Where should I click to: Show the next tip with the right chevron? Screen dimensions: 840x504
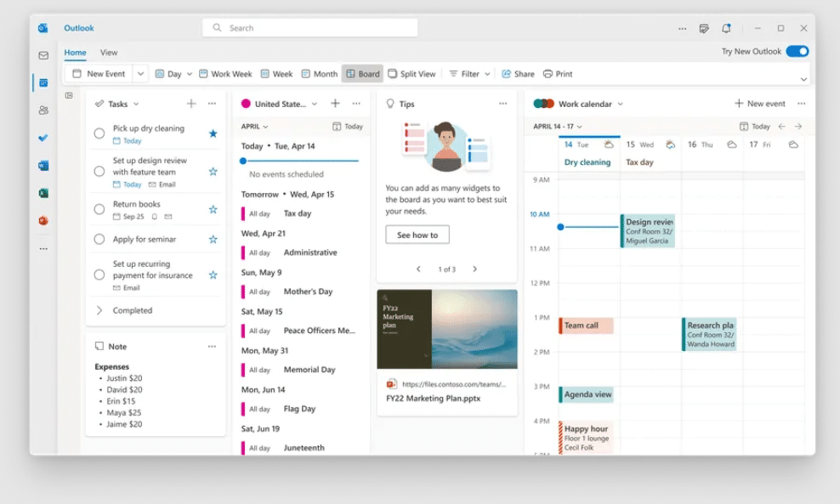pos(474,269)
